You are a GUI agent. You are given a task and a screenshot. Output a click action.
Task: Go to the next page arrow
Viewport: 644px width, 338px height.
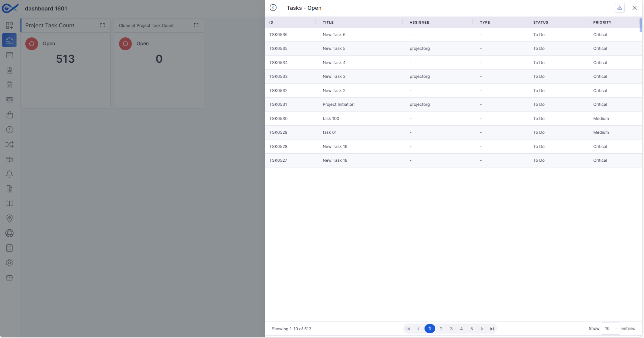pos(481,329)
